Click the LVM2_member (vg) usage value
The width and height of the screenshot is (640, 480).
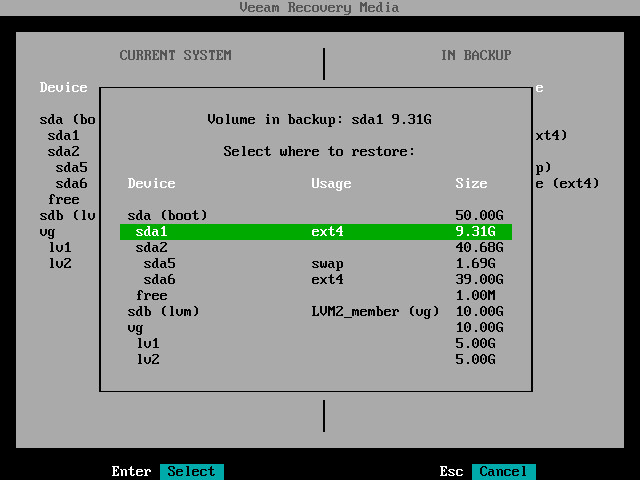(375, 312)
